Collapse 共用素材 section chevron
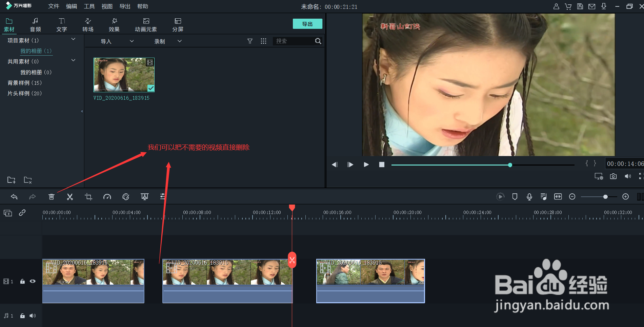Screen dimensions: 644x327 point(73,60)
